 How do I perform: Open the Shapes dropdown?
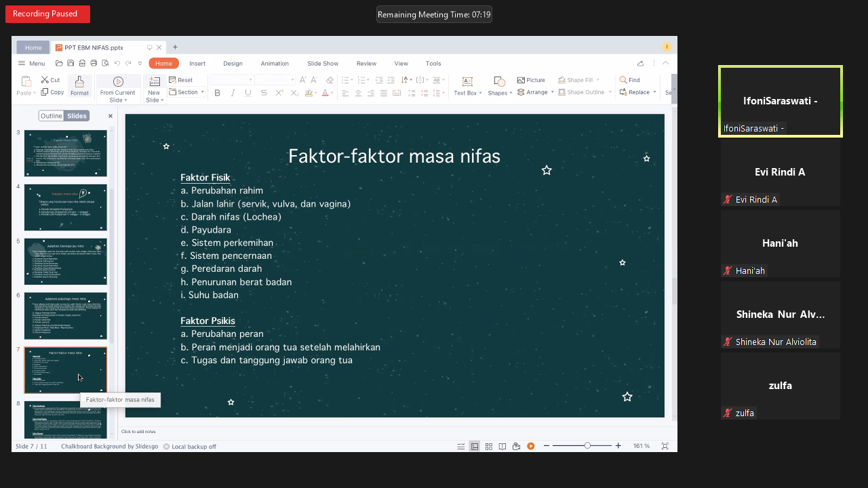coord(512,93)
